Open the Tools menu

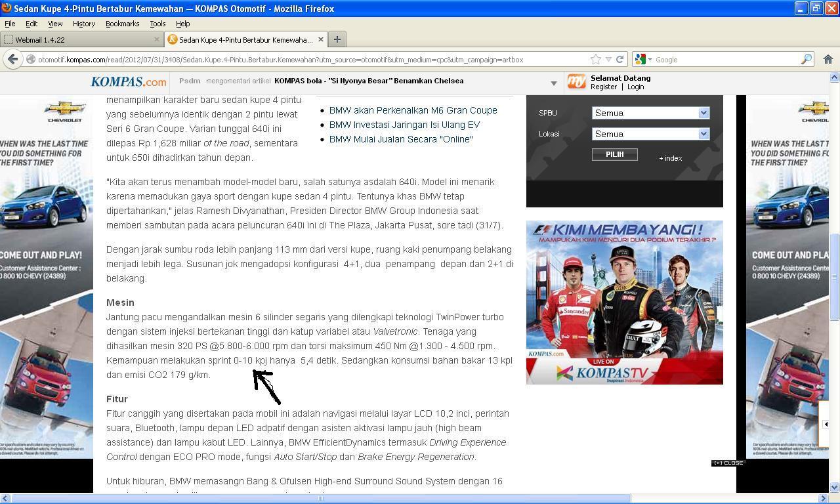click(x=157, y=24)
